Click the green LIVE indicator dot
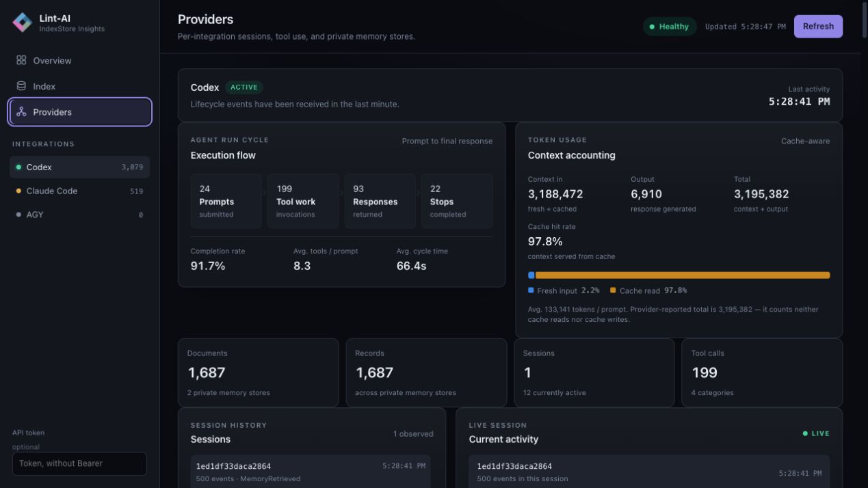Screen dimensions: 868x488 805,433
